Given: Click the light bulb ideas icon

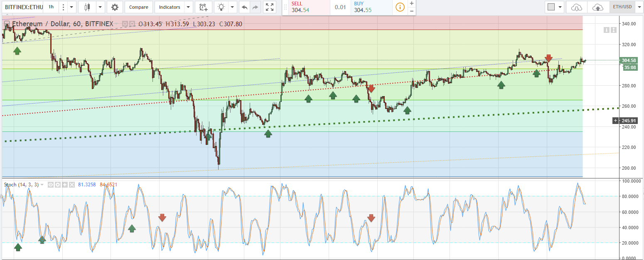Looking at the screenshot, I should point(221,7).
